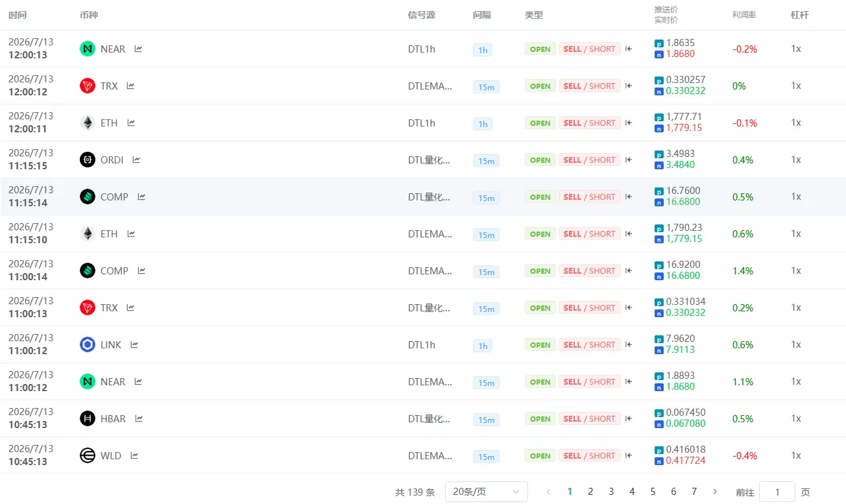Open the chart icon next to ETH at 12:00:11
The height and width of the screenshot is (504, 846).
coord(131,123)
